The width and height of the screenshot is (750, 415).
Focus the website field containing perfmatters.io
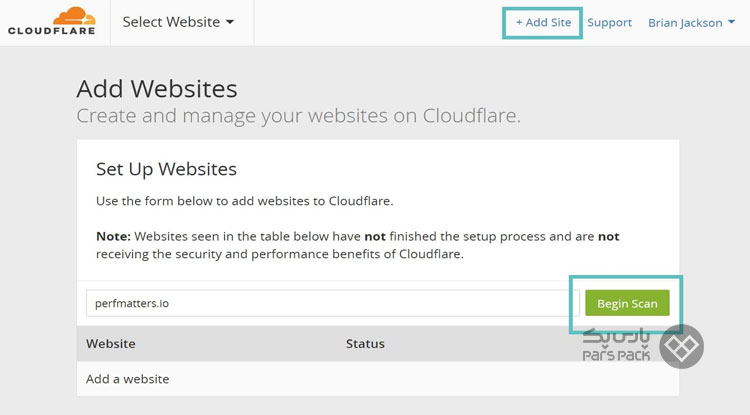tap(332, 303)
